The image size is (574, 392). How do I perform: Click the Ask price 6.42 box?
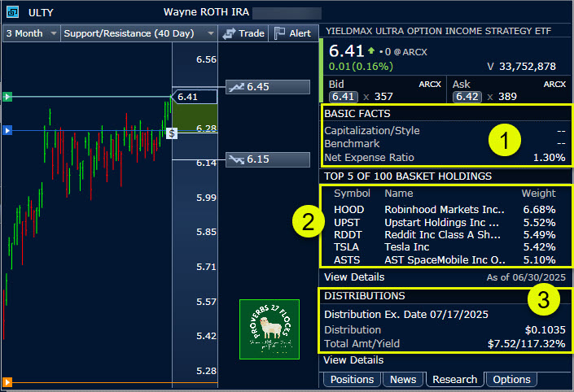(465, 96)
